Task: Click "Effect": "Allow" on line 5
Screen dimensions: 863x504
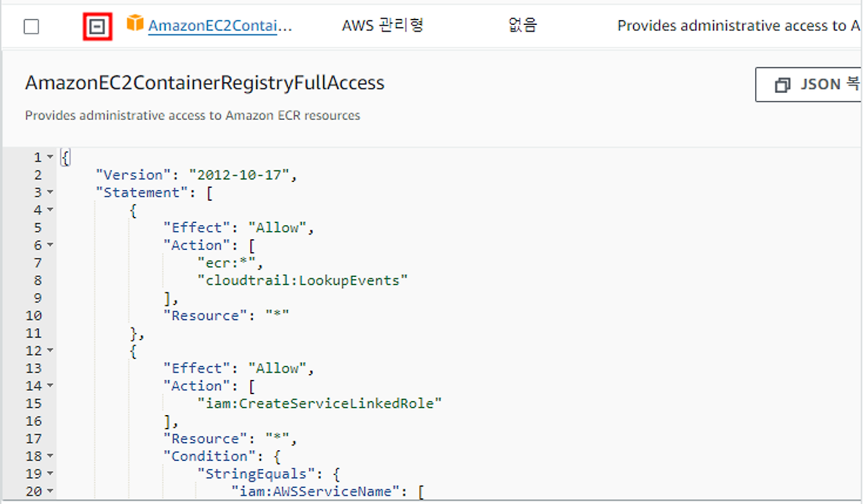Action: coord(239,228)
